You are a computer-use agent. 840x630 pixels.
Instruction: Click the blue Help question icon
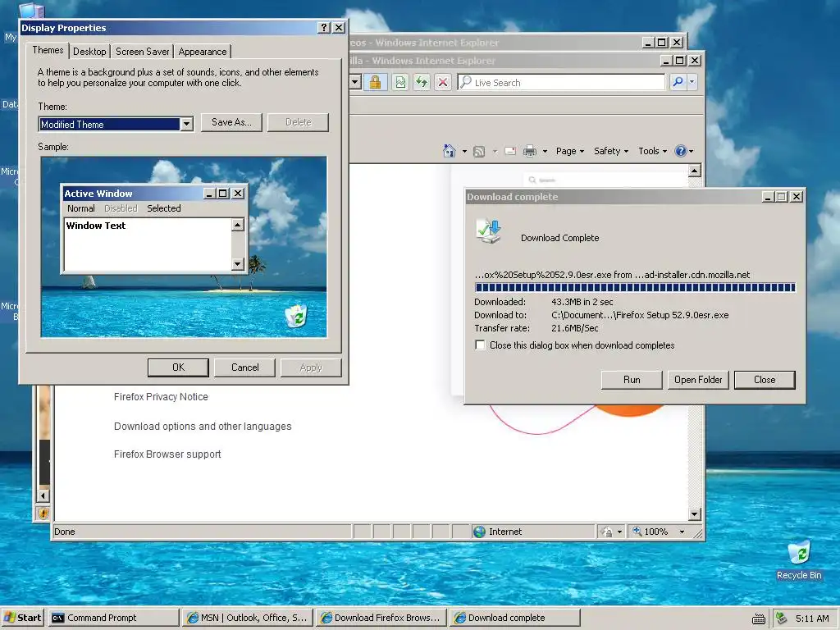tap(680, 151)
